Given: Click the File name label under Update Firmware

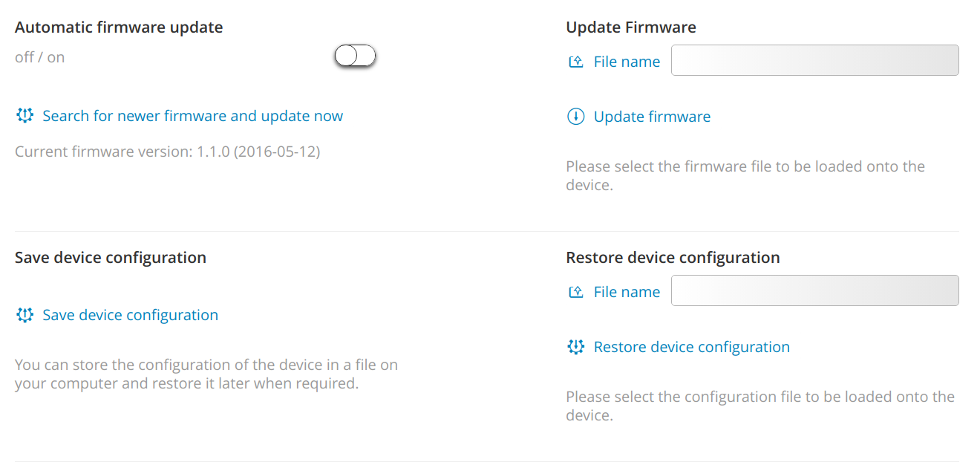Looking at the screenshot, I should point(627,62).
